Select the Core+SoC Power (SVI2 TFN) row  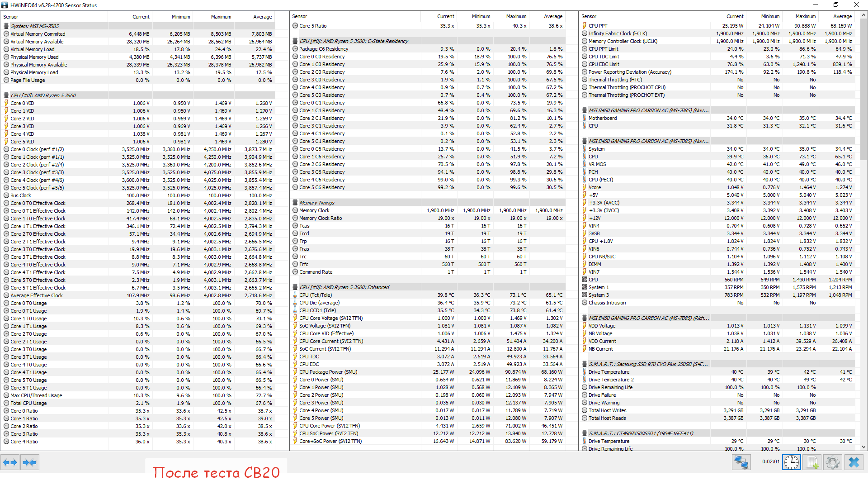coord(428,441)
